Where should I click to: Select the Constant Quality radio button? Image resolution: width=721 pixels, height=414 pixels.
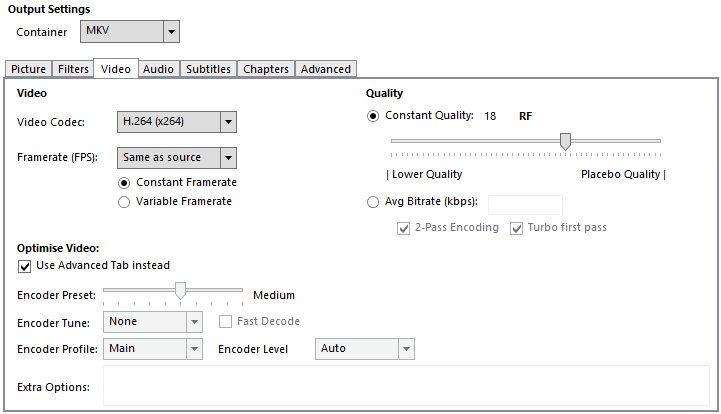(x=374, y=116)
